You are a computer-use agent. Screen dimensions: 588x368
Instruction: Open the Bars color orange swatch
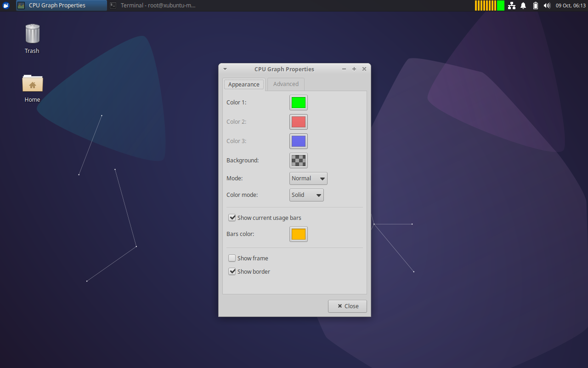point(299,234)
